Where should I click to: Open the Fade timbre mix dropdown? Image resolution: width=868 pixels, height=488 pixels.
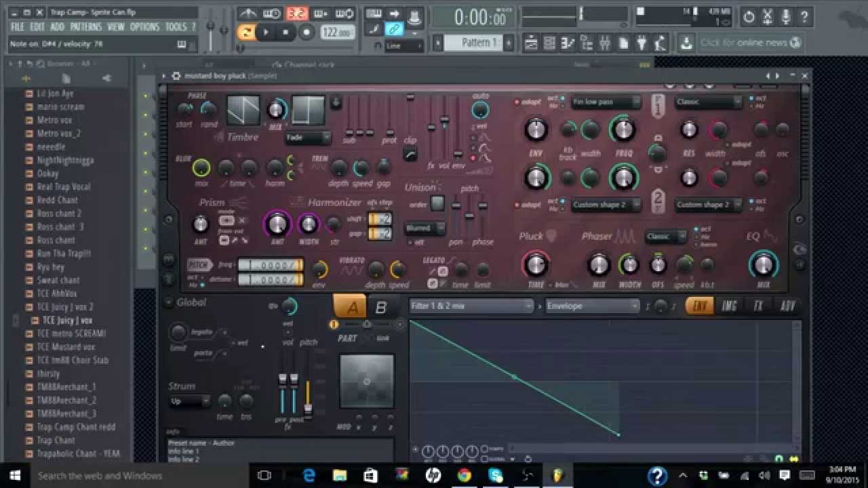[307, 138]
